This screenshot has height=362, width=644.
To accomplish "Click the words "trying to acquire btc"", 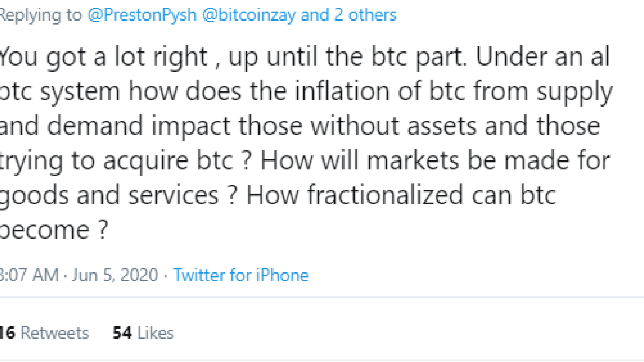I will tap(116, 161).
